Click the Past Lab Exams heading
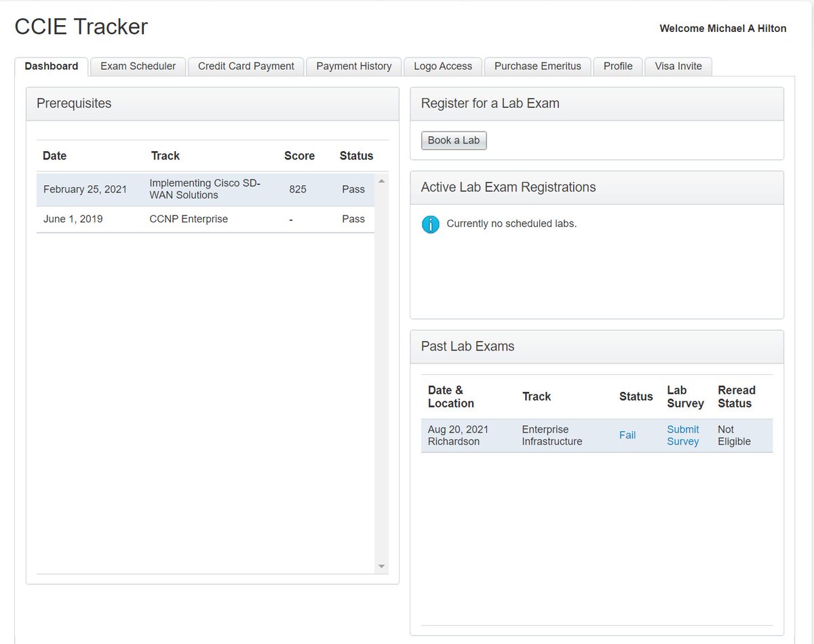Screen dimensions: 814x644 tap(468, 346)
